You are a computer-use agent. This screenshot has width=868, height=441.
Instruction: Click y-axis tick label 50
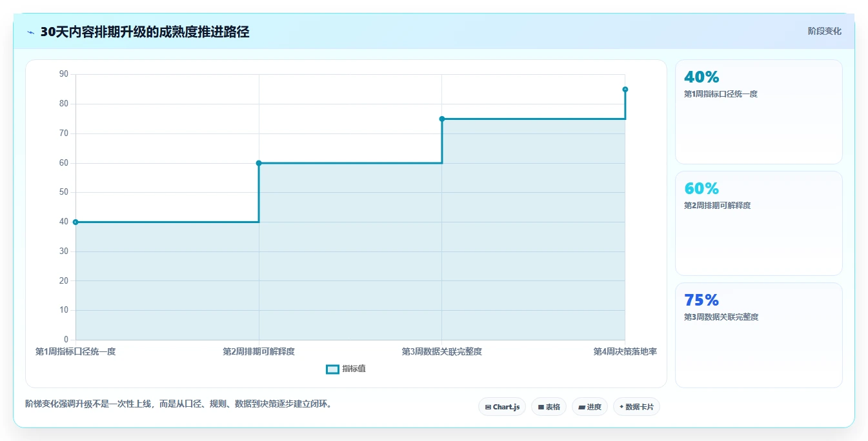pos(63,192)
